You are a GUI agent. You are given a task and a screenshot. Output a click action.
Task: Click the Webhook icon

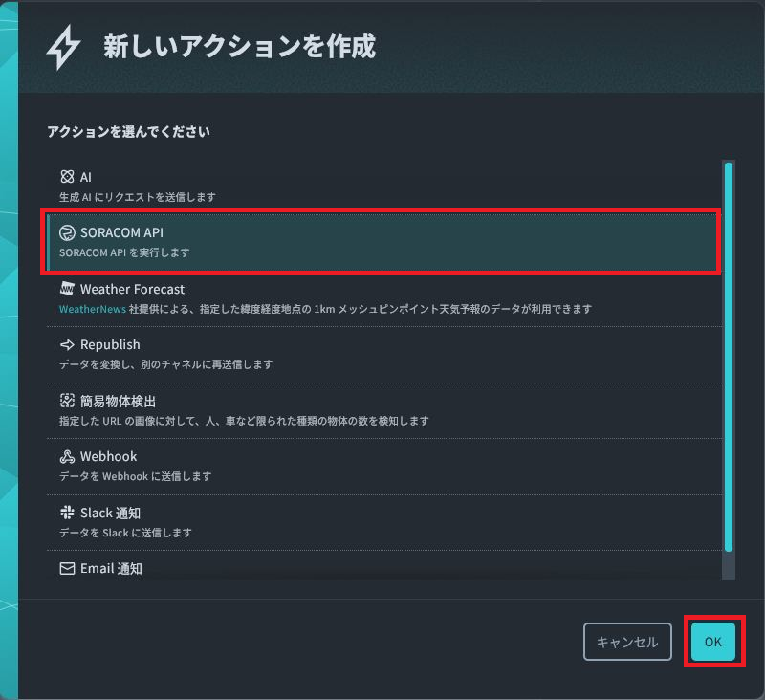[67, 456]
